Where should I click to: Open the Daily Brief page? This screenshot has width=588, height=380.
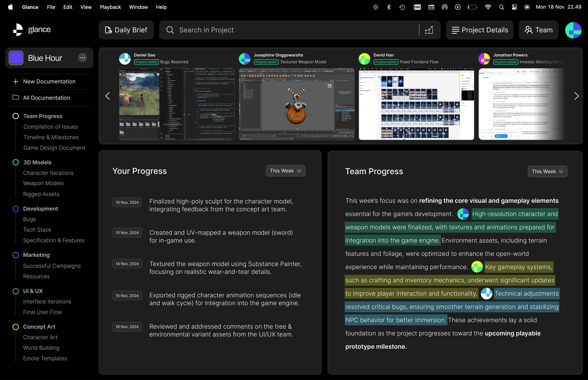[126, 30]
